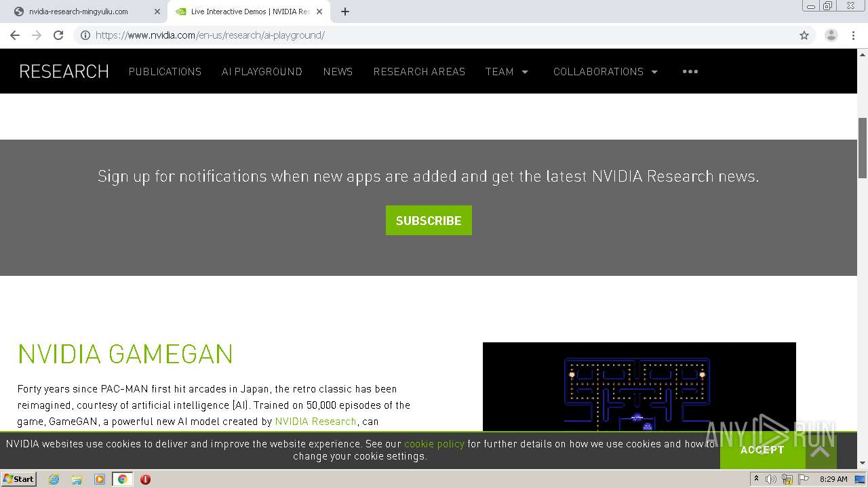Click the NVIDIA GAMEGAN heading

pos(125,354)
